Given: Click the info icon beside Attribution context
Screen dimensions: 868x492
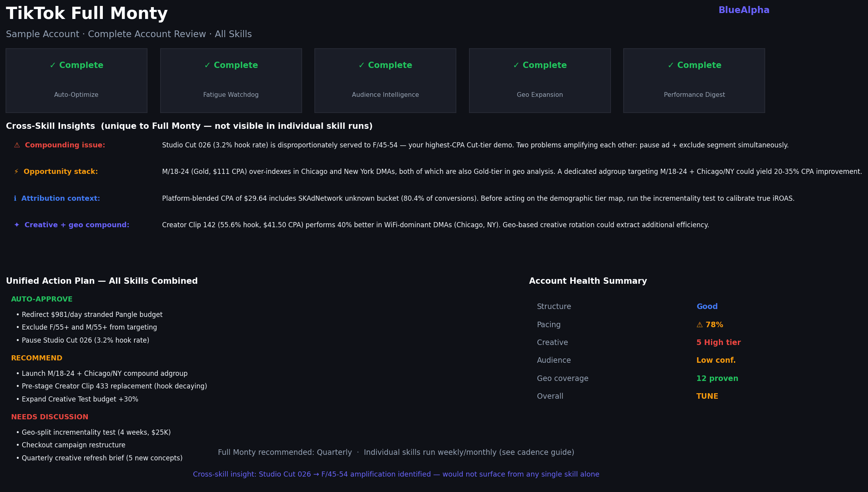Looking at the screenshot, I should pyautogui.click(x=15, y=198).
